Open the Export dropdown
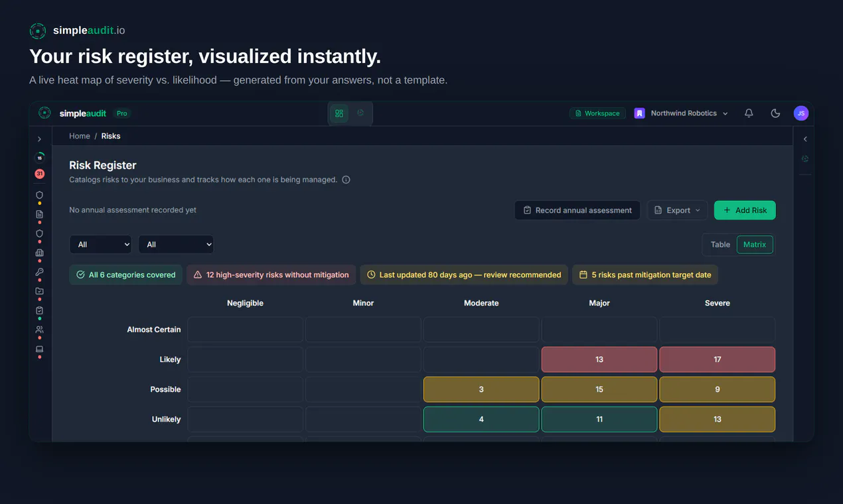843x504 pixels. (x=678, y=210)
